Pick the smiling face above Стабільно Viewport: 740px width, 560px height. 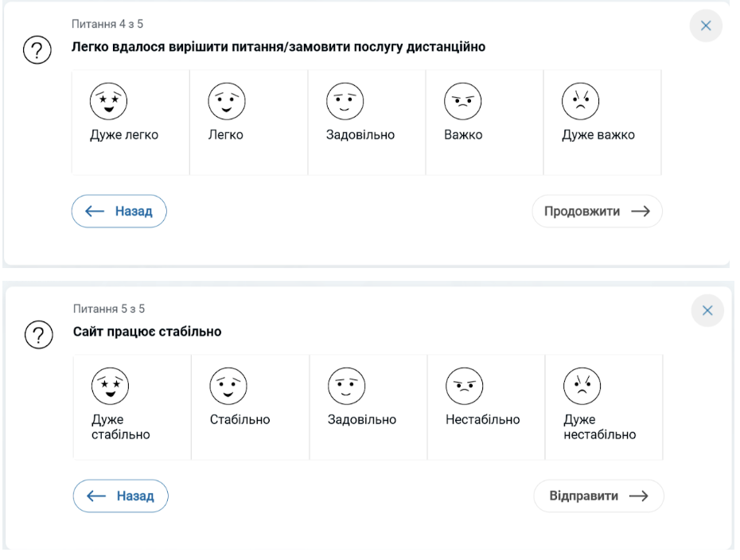[228, 386]
